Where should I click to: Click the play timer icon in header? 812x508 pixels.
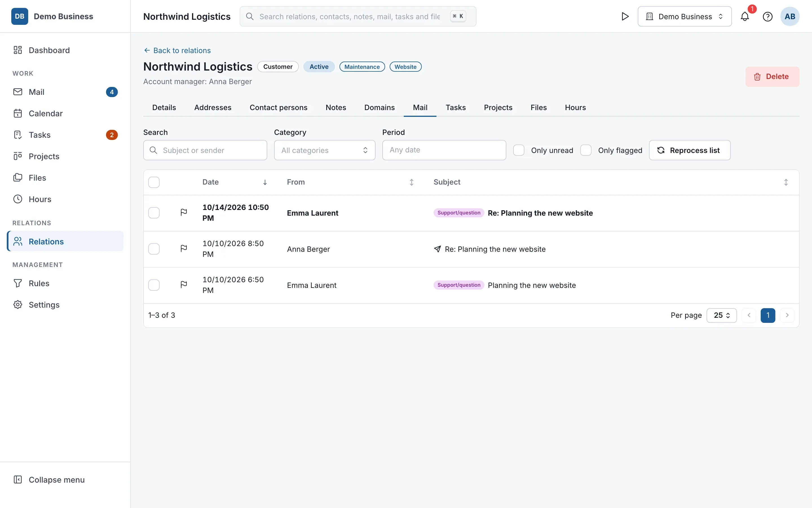pos(625,16)
